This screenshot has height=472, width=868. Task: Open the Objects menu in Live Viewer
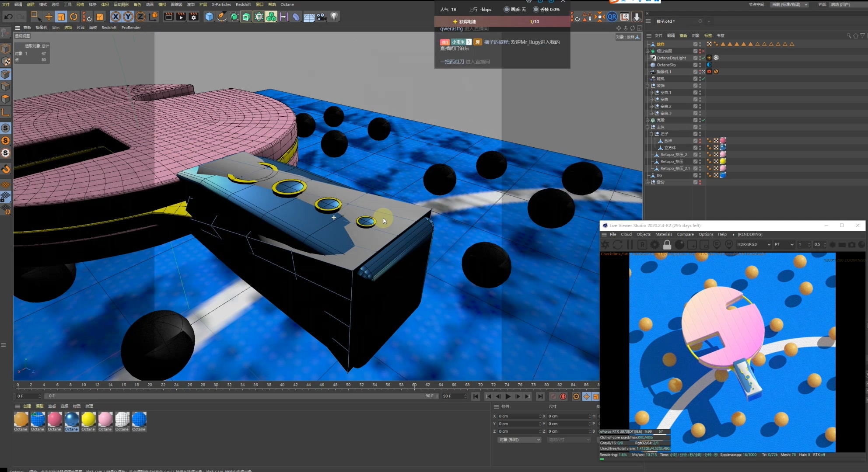tap(644, 234)
